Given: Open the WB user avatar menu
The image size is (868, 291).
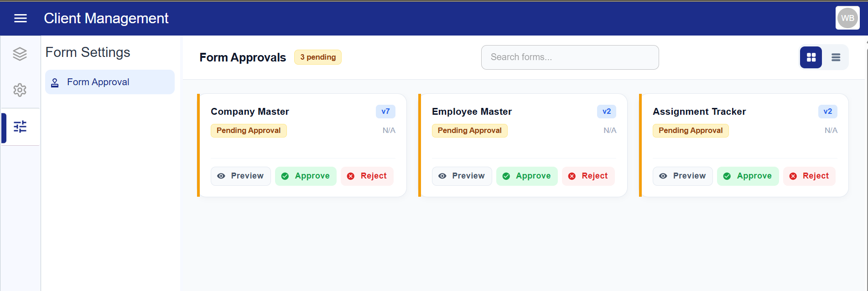Looking at the screenshot, I should click(847, 18).
